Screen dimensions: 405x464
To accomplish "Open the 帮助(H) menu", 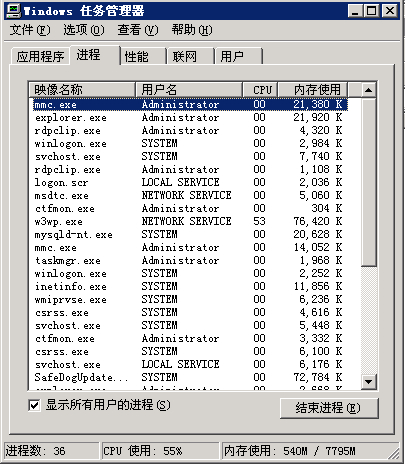I will tap(192, 30).
